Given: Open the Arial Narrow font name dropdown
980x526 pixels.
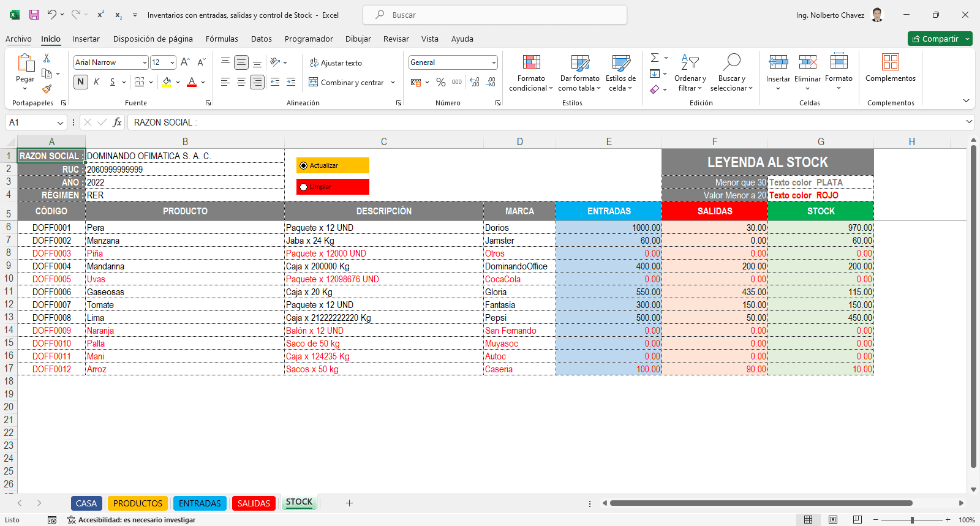Looking at the screenshot, I should pos(145,62).
